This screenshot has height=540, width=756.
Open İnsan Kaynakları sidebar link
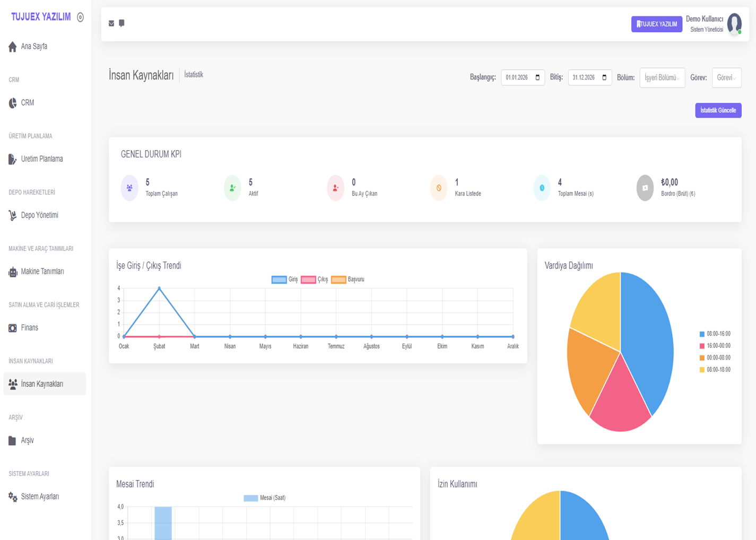click(45, 384)
